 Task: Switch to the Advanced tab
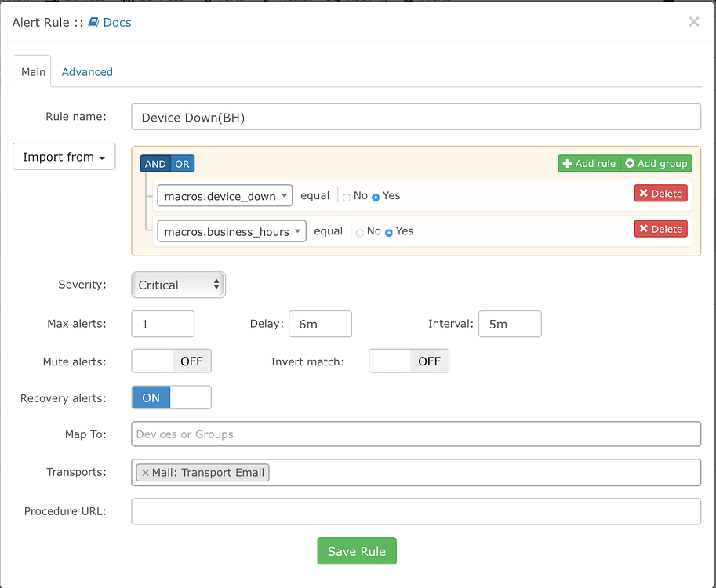pyautogui.click(x=86, y=71)
